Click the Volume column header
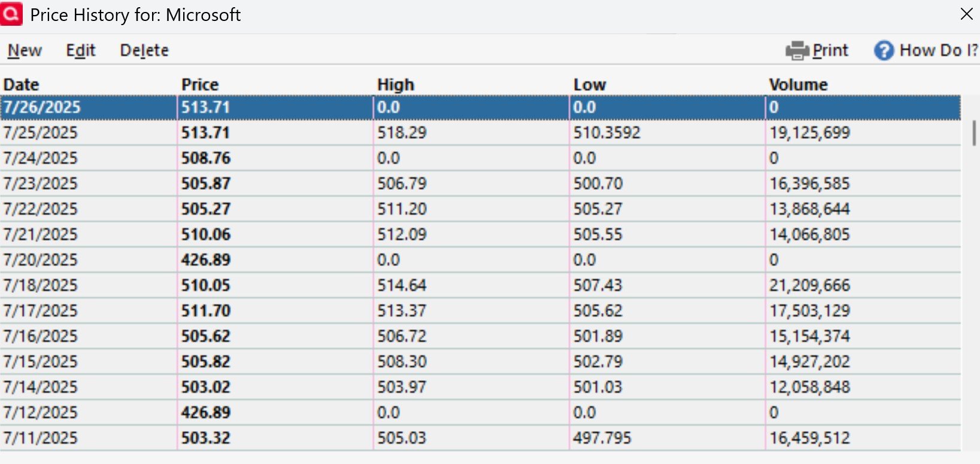This screenshot has height=464, width=980. pyautogui.click(x=798, y=84)
